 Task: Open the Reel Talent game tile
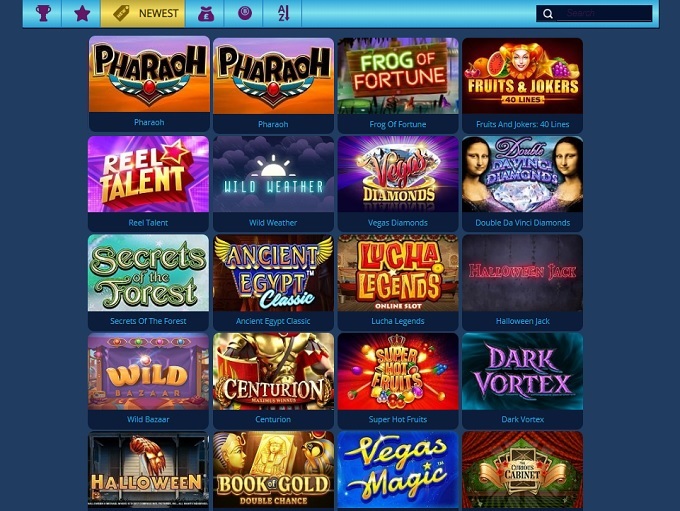point(148,174)
